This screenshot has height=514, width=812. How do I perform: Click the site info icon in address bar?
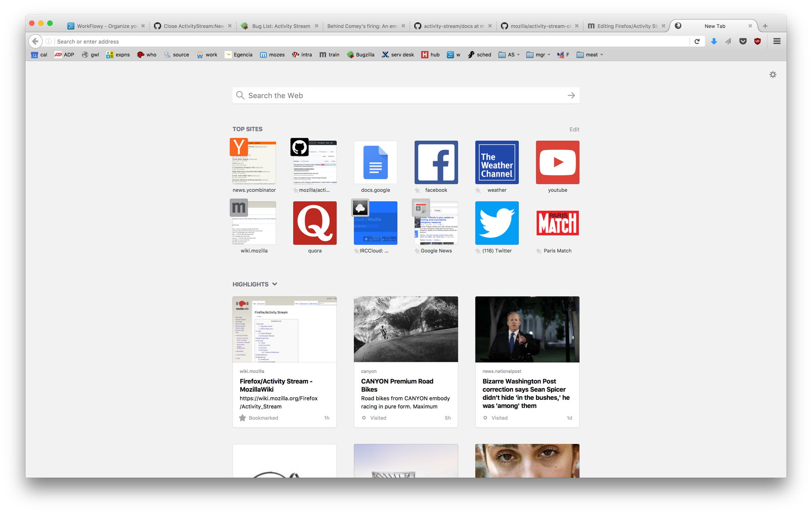pyautogui.click(x=48, y=41)
